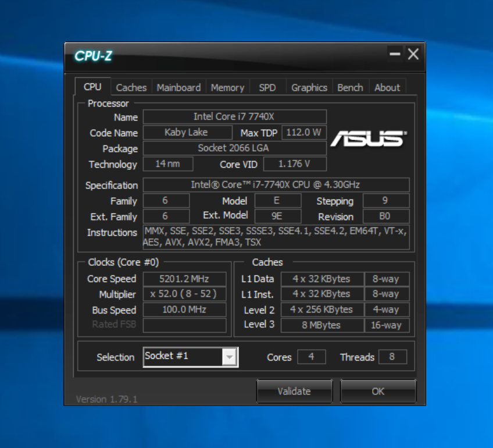Click the Level 2 size 4 x 256 KBytes

click(x=322, y=310)
